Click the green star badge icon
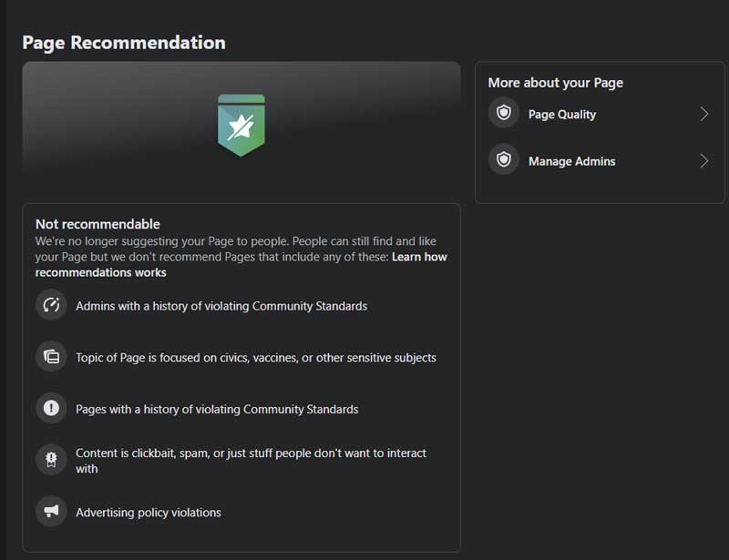 (241, 125)
